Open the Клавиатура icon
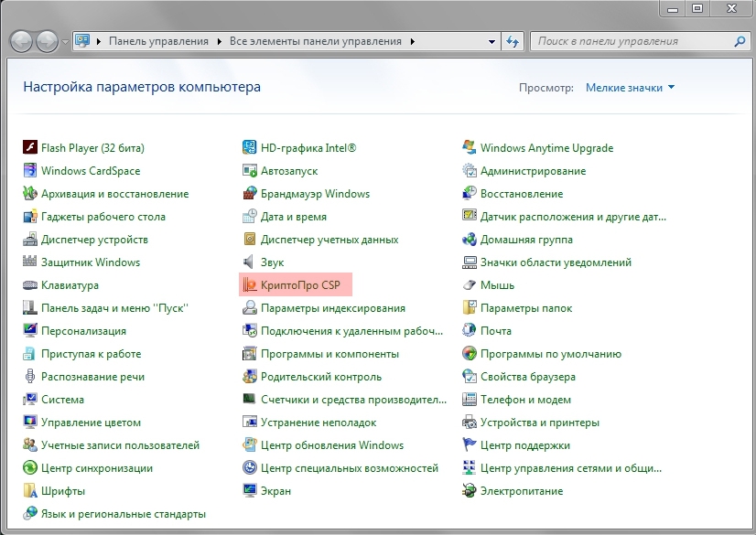 click(x=30, y=284)
